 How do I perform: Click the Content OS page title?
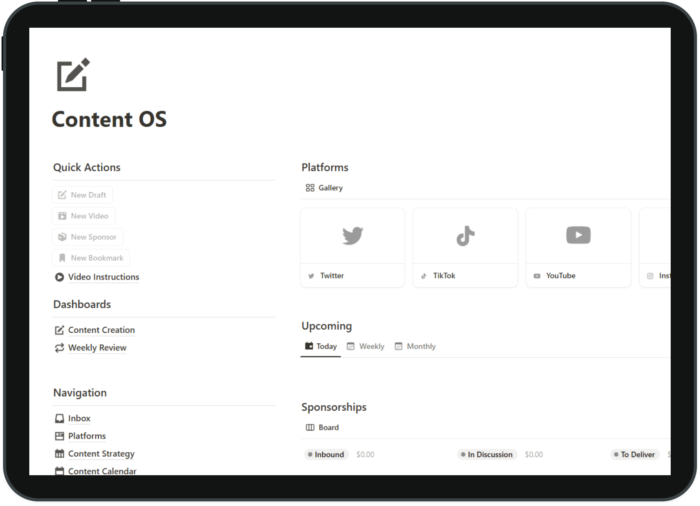[109, 120]
